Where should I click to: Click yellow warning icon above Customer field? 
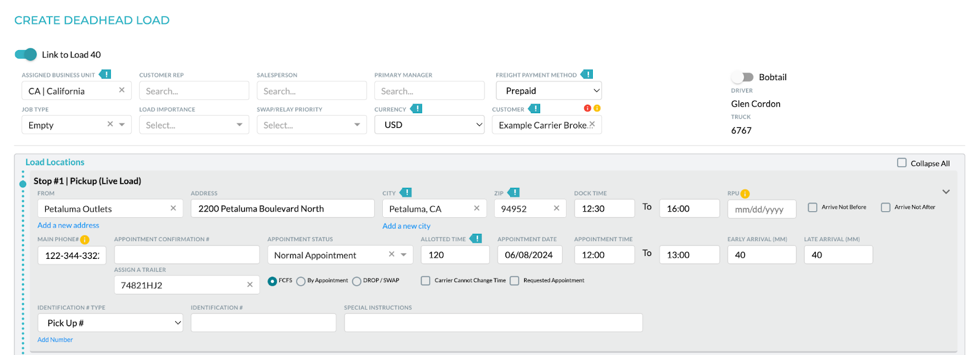[x=597, y=108]
